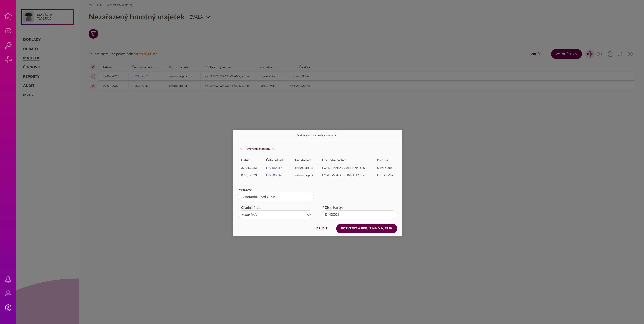This screenshot has width=644, height=324.
Task: Uncheck the row FP2300016 checkbox
Action: [x=93, y=86]
